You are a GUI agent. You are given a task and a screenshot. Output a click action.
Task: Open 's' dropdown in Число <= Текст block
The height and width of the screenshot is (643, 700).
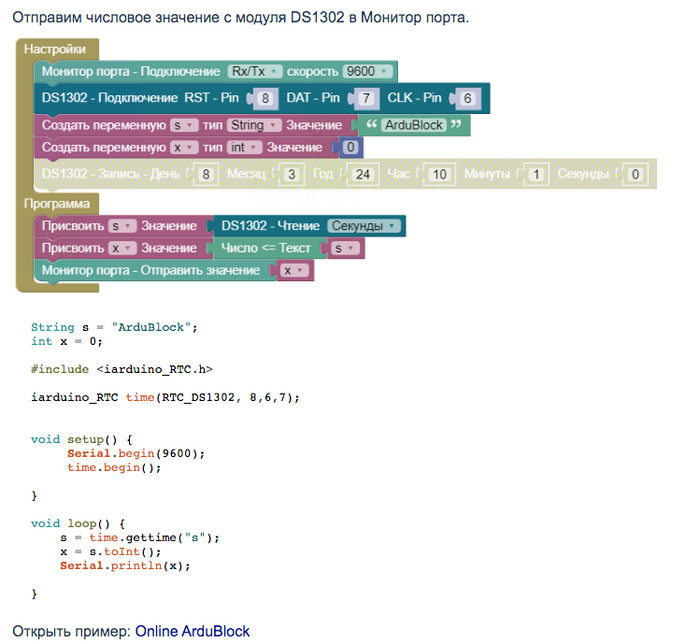click(345, 248)
